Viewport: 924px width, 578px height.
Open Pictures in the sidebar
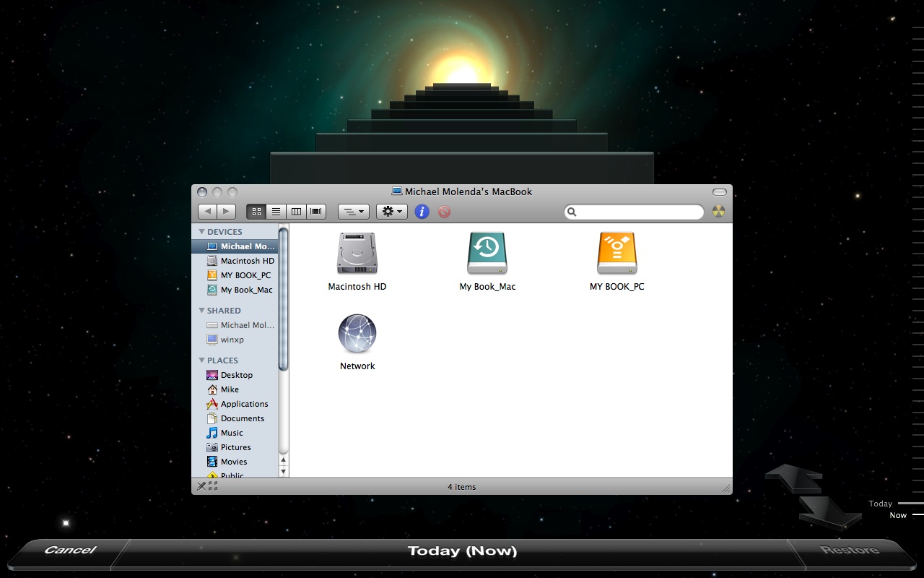click(235, 447)
